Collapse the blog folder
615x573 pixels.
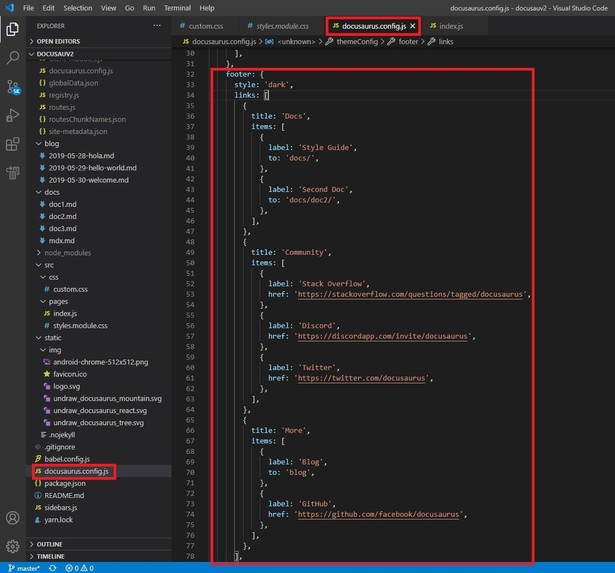51,144
